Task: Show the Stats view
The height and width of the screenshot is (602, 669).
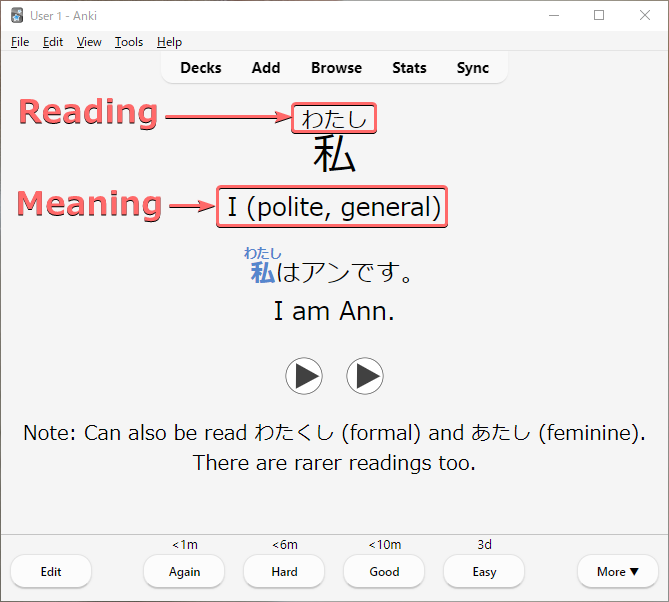Action: (x=409, y=68)
